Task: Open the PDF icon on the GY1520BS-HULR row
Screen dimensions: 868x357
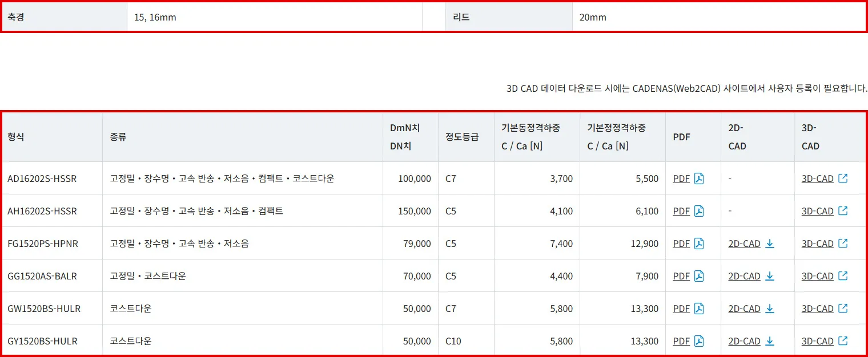Action: [x=698, y=341]
